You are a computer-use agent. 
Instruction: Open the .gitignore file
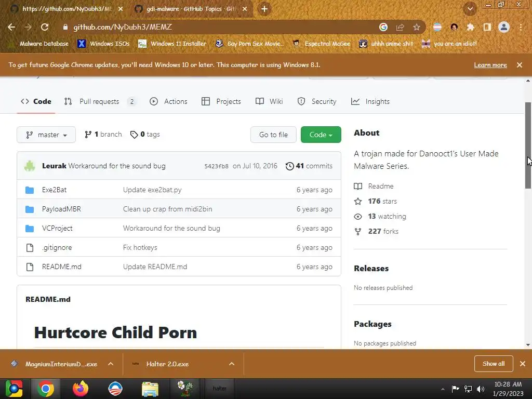[57, 248]
